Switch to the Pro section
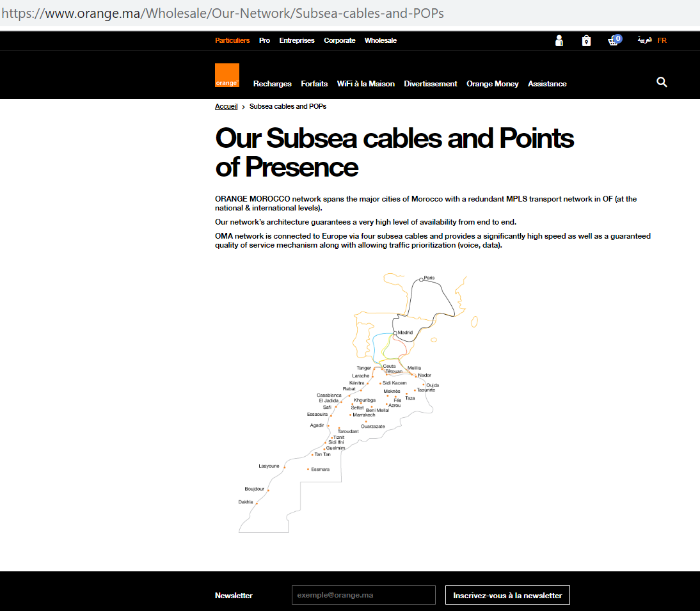The width and height of the screenshot is (700, 611). pos(264,40)
